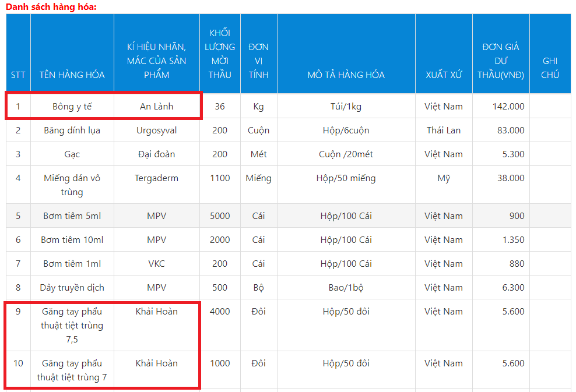Click the STT column header
Image resolution: width=576 pixels, height=392 pixels.
point(18,75)
